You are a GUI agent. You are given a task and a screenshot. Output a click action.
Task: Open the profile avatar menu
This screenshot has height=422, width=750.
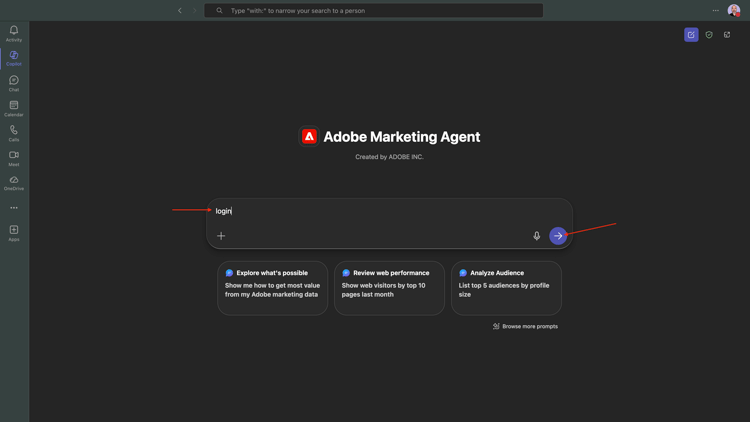pyautogui.click(x=734, y=11)
